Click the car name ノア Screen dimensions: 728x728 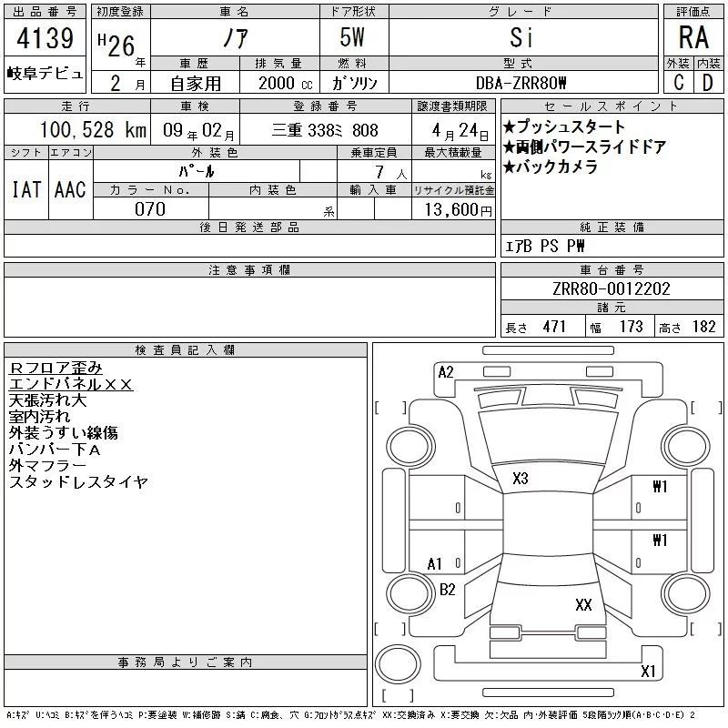tap(236, 37)
